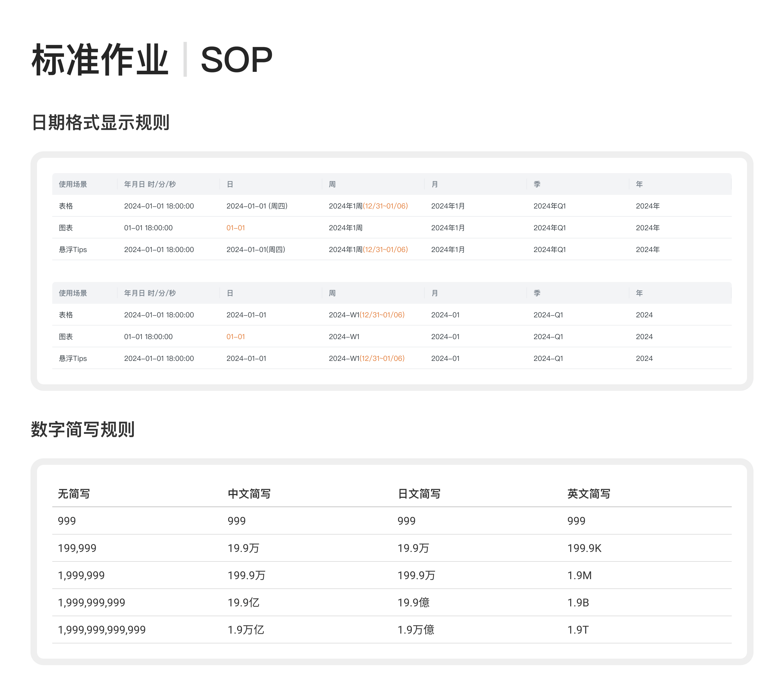This screenshot has width=784, height=700.
Task: Click the 无简写 column header
Action: coord(74,494)
